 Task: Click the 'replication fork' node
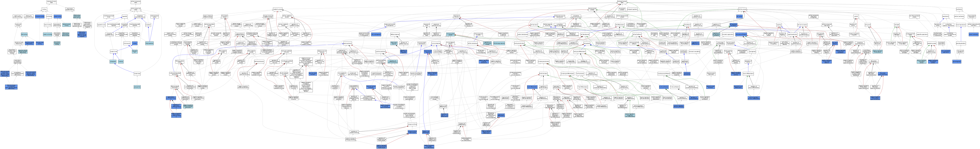click(x=135, y=52)
